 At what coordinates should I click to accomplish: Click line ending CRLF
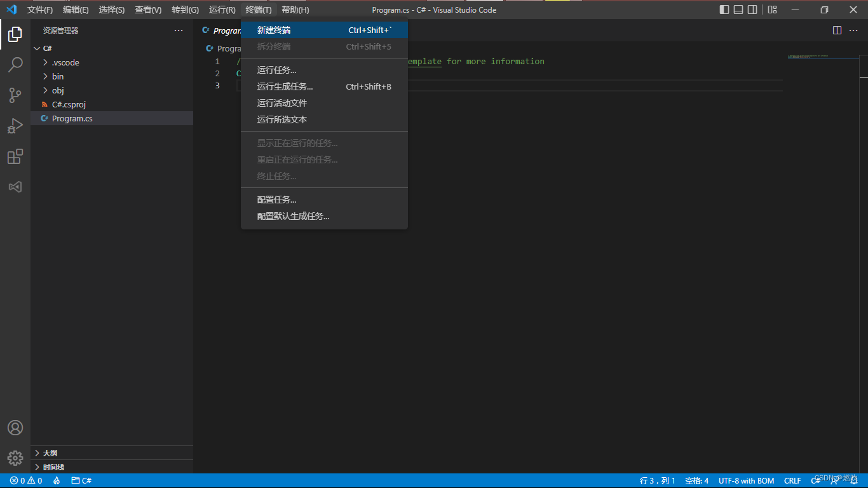click(x=792, y=481)
